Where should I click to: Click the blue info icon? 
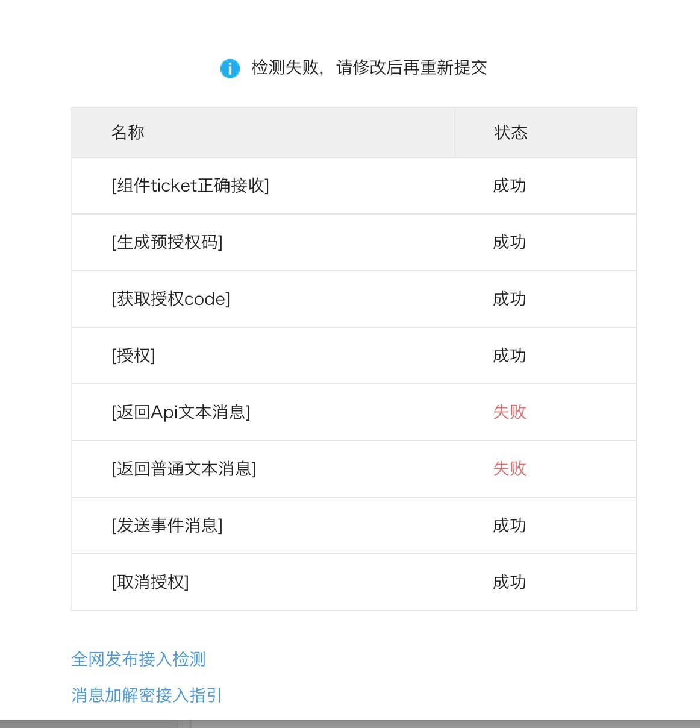point(230,69)
